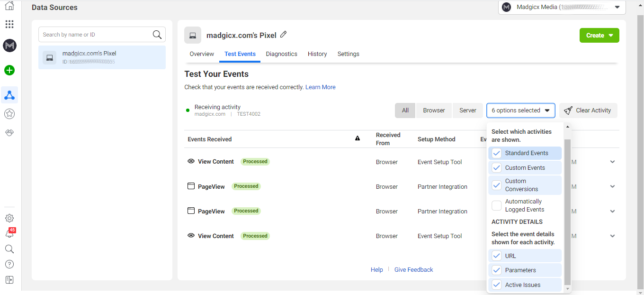The image size is (644, 295).
Task: Filter events to Server only
Action: coord(468,111)
